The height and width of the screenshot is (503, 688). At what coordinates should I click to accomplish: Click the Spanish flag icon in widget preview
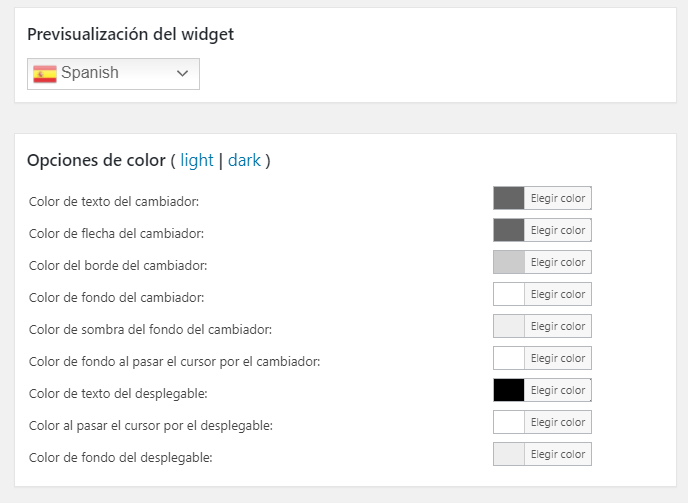pos(45,73)
